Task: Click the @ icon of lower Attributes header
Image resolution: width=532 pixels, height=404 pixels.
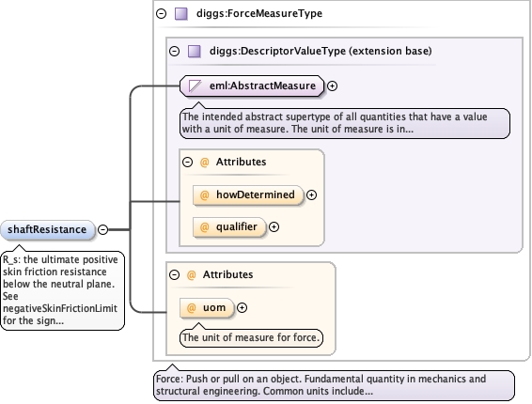Action: pyautogui.click(x=192, y=274)
